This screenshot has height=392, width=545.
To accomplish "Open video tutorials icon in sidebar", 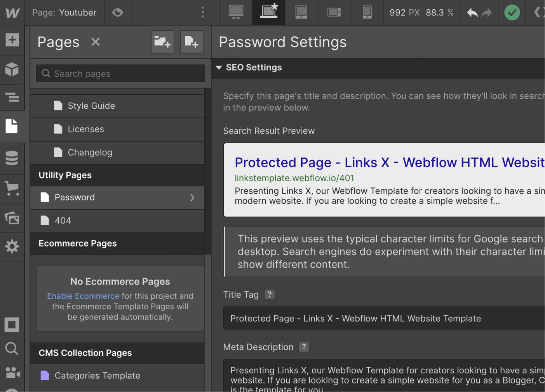I will pyautogui.click(x=12, y=373).
